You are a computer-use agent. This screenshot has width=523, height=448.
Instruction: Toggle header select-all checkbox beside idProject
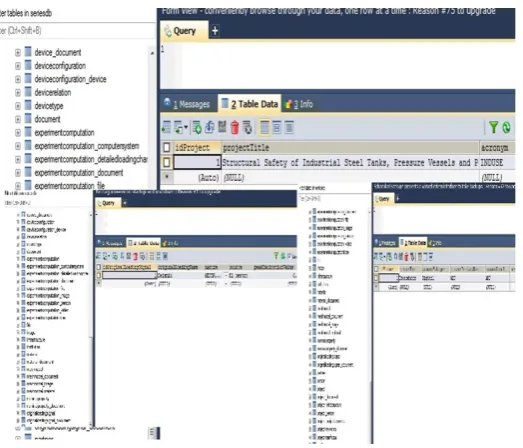(166, 147)
